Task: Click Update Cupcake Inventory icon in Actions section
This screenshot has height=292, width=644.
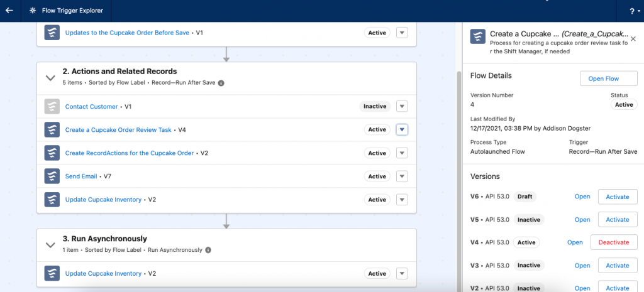Action: coord(52,200)
